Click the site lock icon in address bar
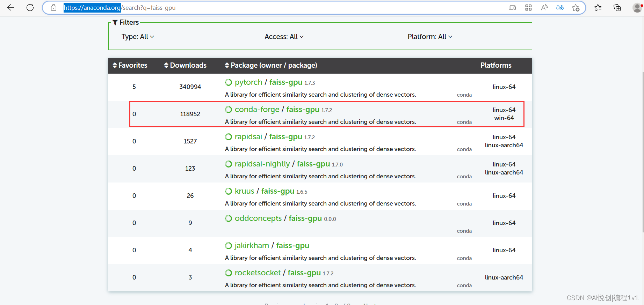 point(53,7)
